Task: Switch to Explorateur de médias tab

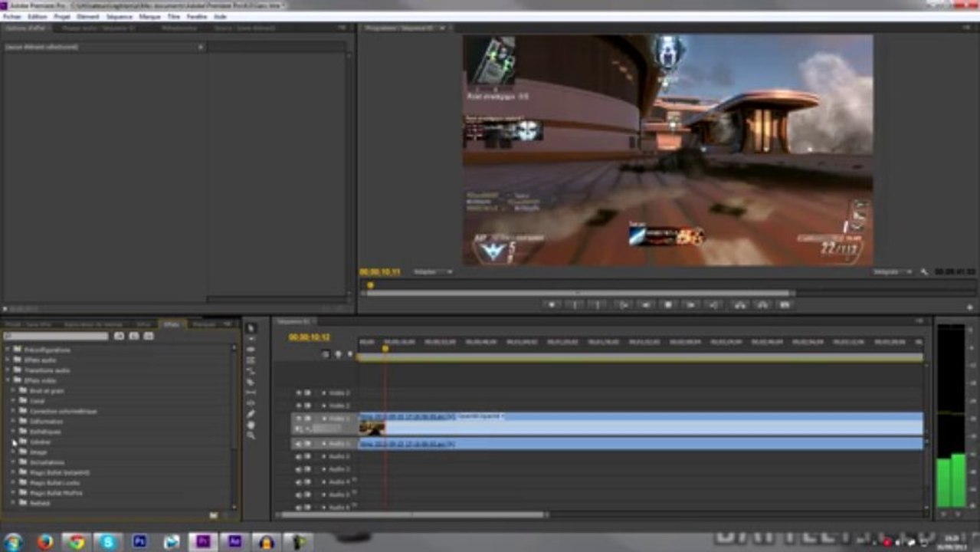Action: point(93,324)
